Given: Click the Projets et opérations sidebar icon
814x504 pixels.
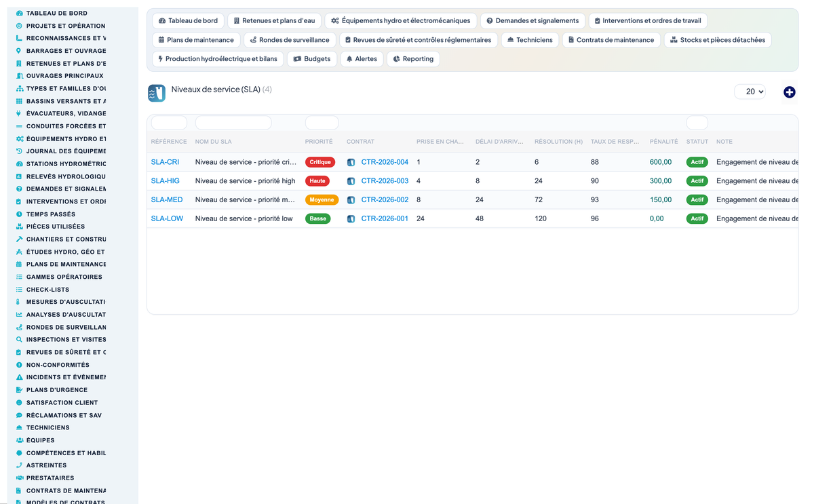Looking at the screenshot, I should pyautogui.click(x=20, y=26).
